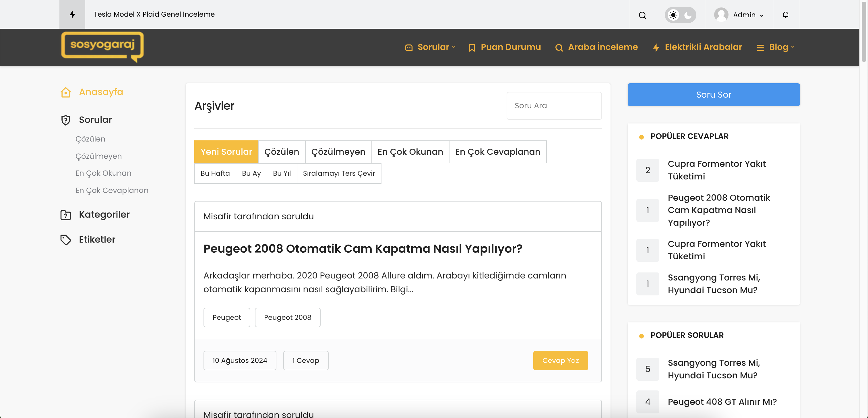
Task: Open search via magnifier icon in top bar
Action: tap(642, 15)
